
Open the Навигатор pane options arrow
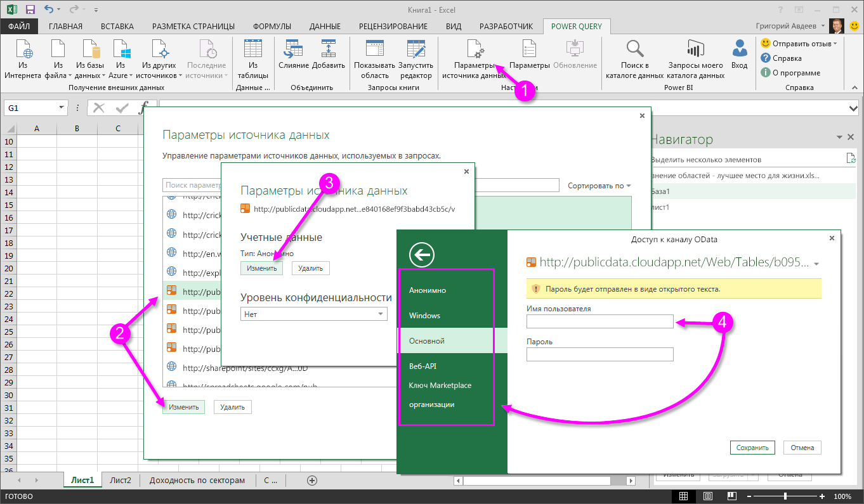click(840, 138)
